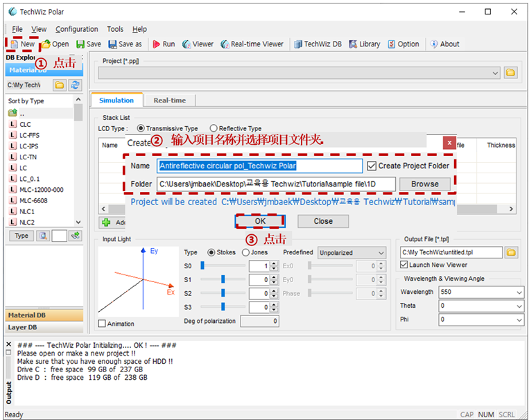Browse for output file folder icon
The image size is (529, 420).
(511, 252)
